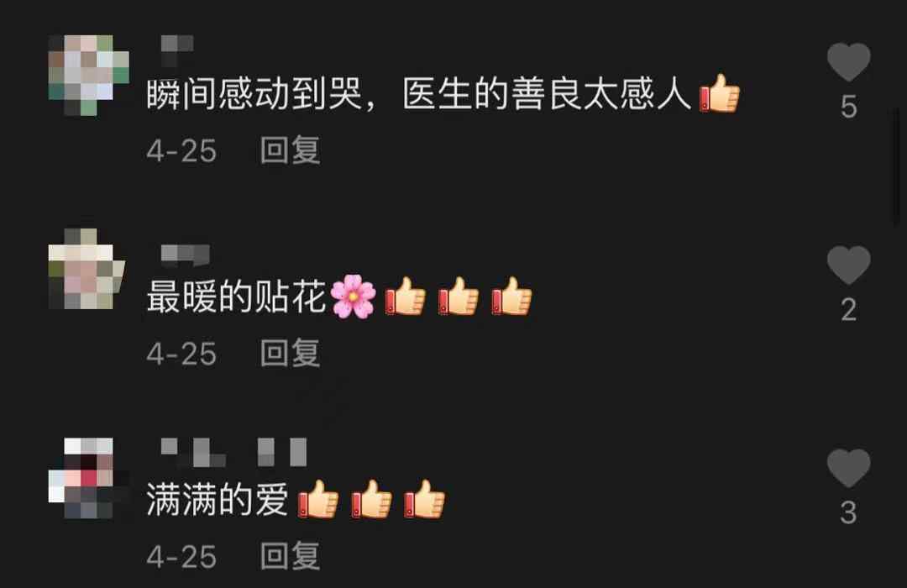907x588 pixels.
Task: Click the pink flower emoji in the 最暖的贴花 comment
Action: point(353,297)
